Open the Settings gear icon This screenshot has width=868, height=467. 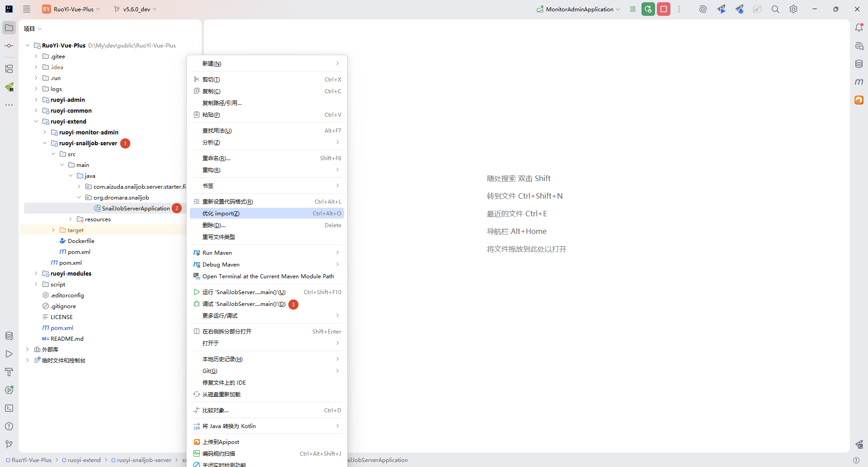(x=793, y=9)
